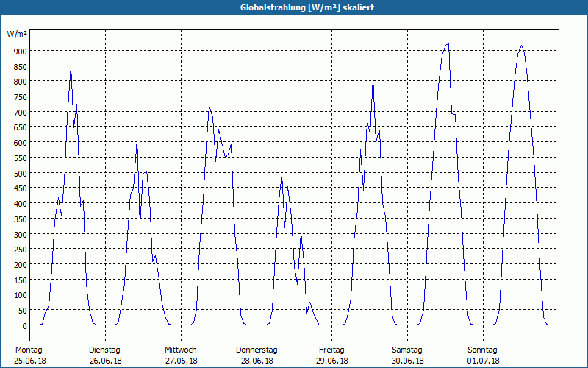
Task: Click the 150 y-axis value
Action: point(21,280)
